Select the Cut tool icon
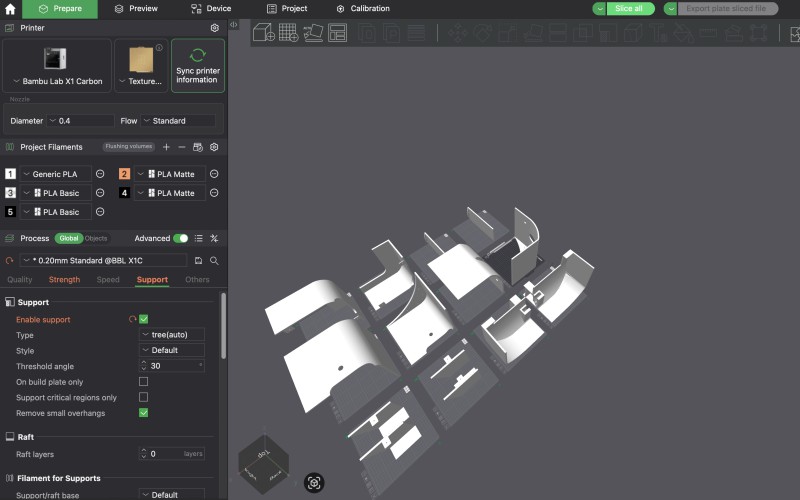Viewport: 800px width, 500px height. (x=557, y=34)
